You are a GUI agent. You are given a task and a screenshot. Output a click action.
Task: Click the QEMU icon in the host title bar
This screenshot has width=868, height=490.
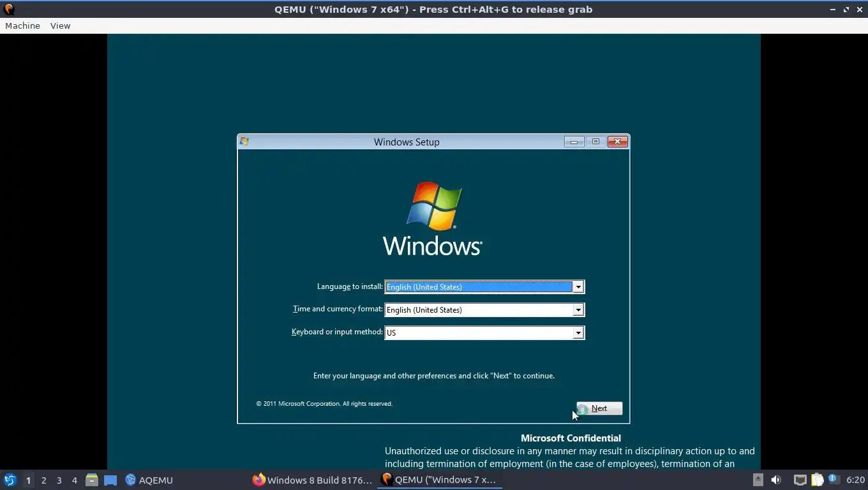click(x=9, y=10)
